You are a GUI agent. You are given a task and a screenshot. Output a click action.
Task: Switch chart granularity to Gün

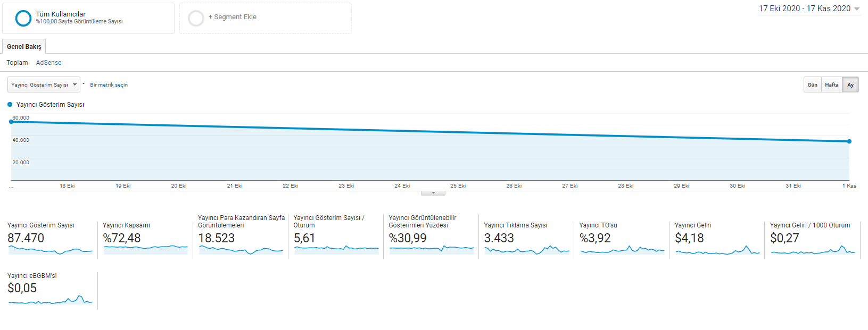click(812, 85)
